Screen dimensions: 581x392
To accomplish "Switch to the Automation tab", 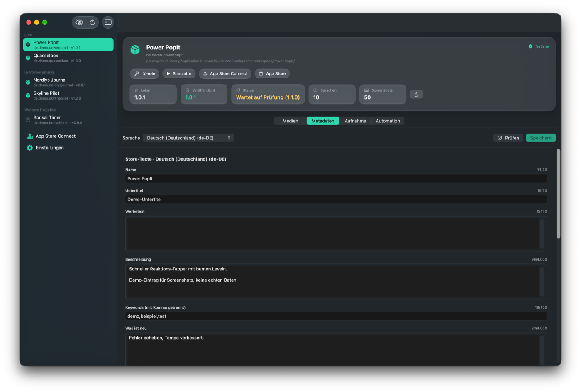I will [388, 121].
